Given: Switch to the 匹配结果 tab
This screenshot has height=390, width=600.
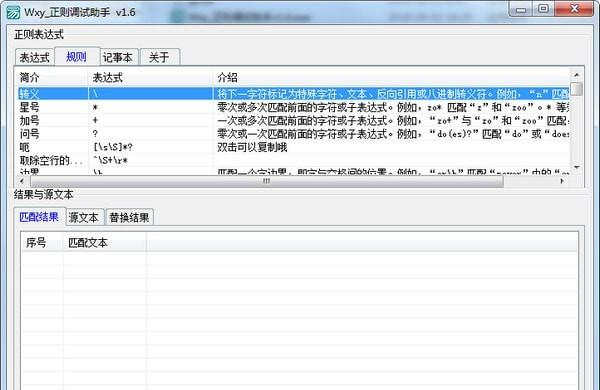Looking at the screenshot, I should [x=39, y=217].
